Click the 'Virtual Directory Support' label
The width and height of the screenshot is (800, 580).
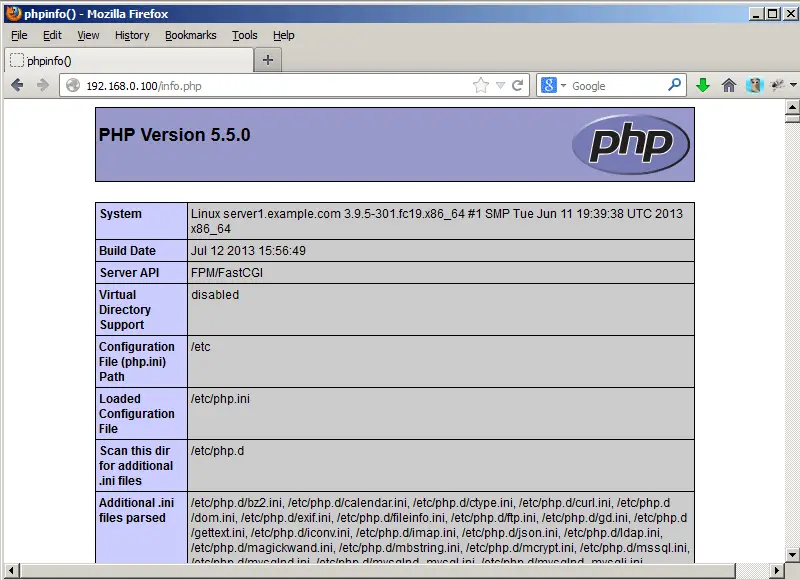click(x=125, y=310)
